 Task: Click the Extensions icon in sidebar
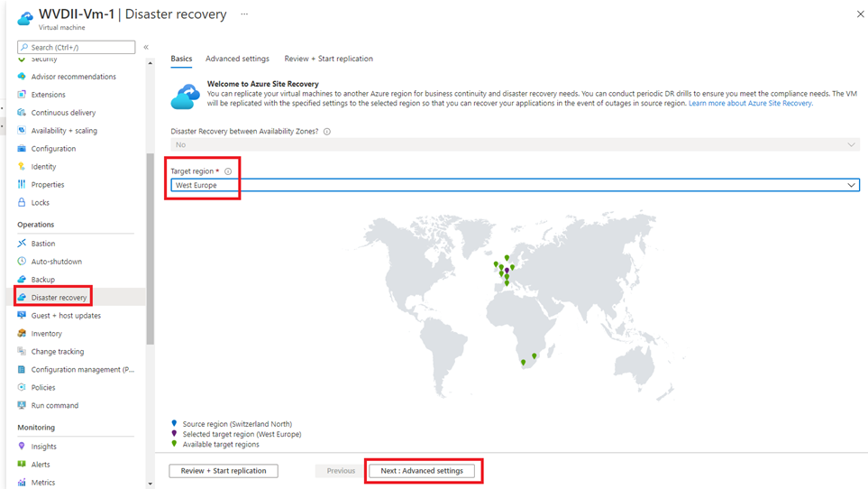(22, 94)
